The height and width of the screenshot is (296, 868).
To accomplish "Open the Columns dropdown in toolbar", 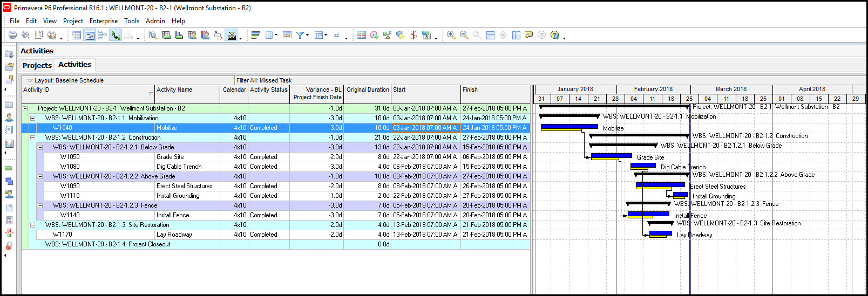I will [271, 35].
